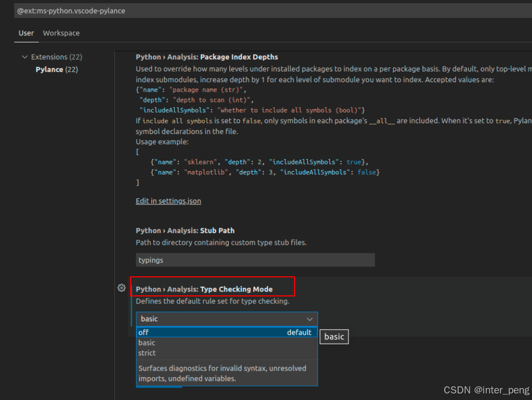
Task: Open the Type Checking Mode basic dropdown
Action: 227,319
